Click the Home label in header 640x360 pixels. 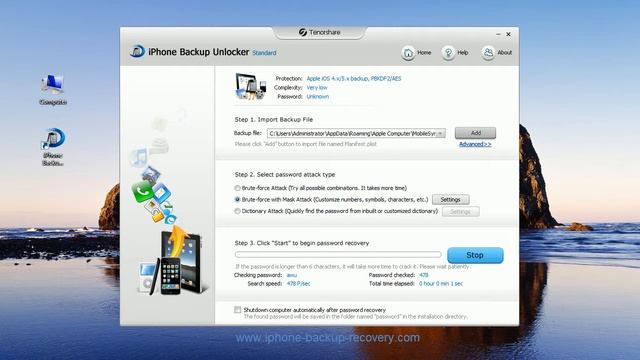pyautogui.click(x=424, y=53)
